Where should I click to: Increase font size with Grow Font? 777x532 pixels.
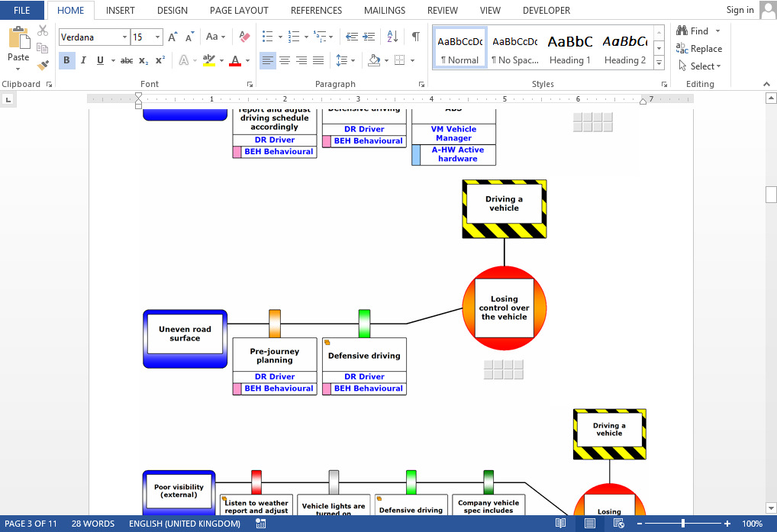pos(172,37)
